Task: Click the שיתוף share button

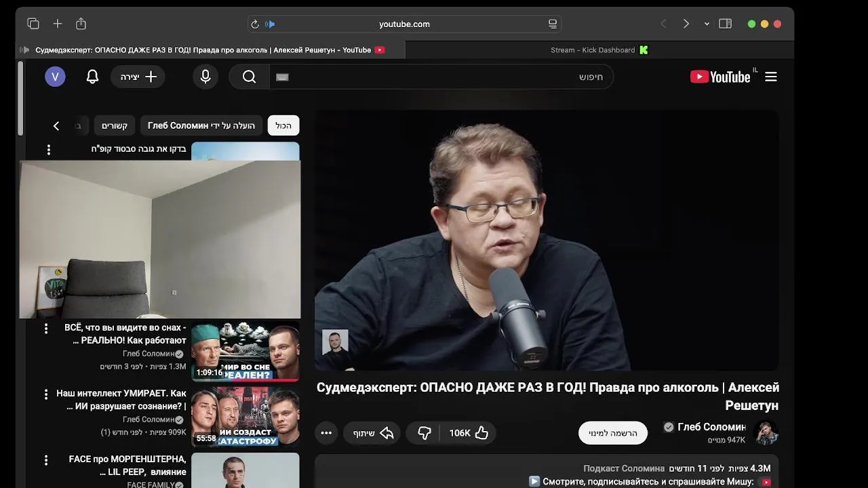Action: [373, 433]
